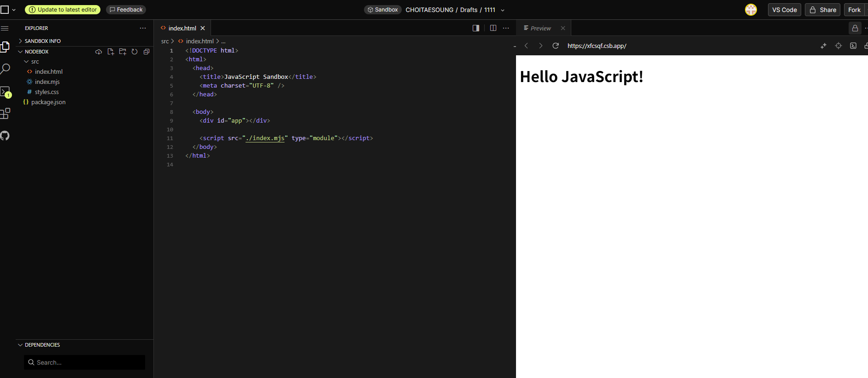Open the hamburger menu above the activity bar
Screen dimensions: 868x378
5,28
